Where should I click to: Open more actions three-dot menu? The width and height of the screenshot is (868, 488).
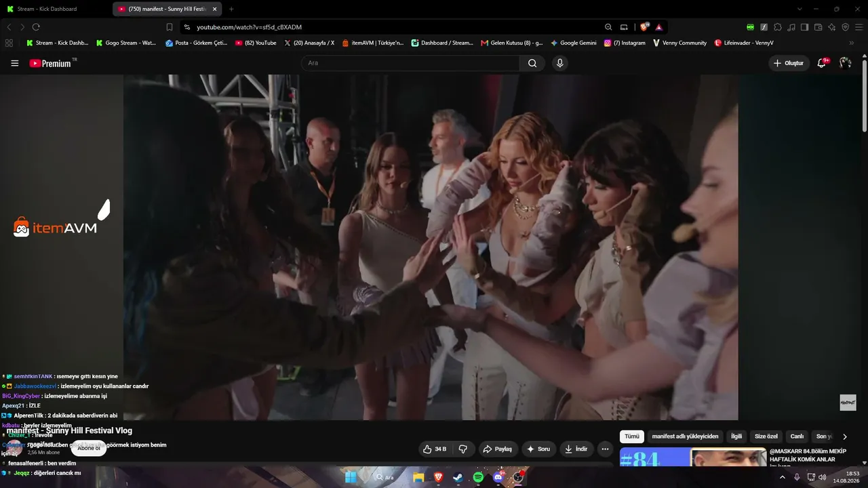tap(605, 449)
